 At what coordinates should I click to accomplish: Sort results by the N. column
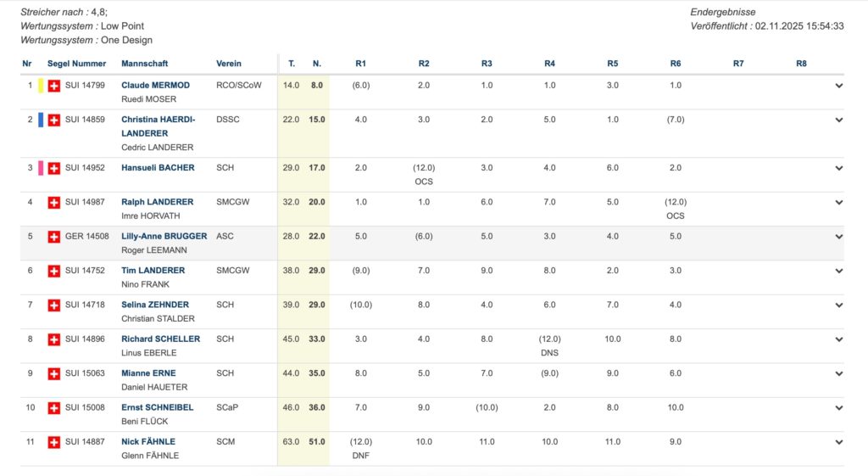pyautogui.click(x=317, y=64)
